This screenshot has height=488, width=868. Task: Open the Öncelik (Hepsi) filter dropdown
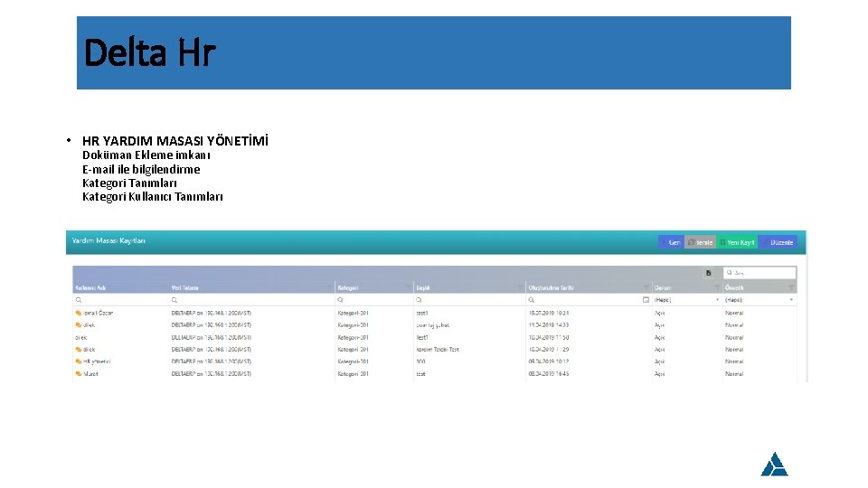(759, 300)
